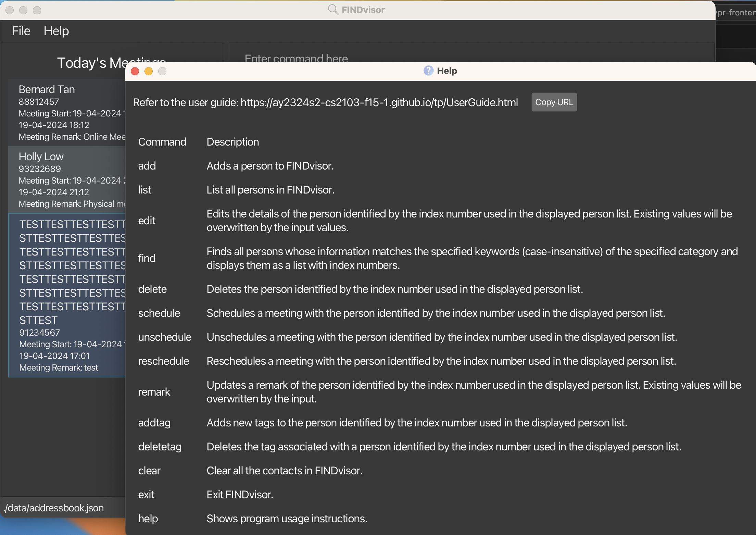Close the Help window with red button
The width and height of the screenshot is (756, 535).
coord(135,71)
